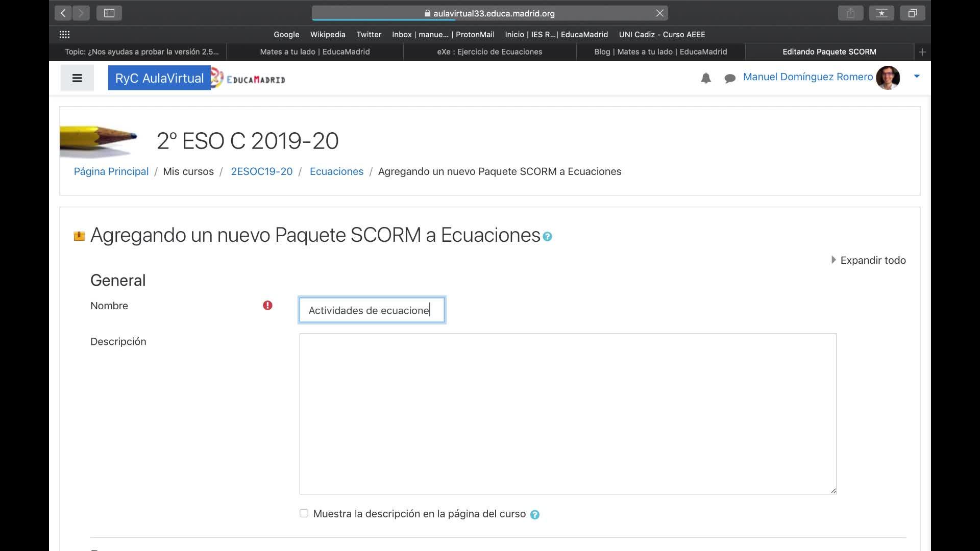Switch to eXe : Ejercicio de Ecuaciones tab
Screen dimensions: 980x551
pyautogui.click(x=489, y=52)
